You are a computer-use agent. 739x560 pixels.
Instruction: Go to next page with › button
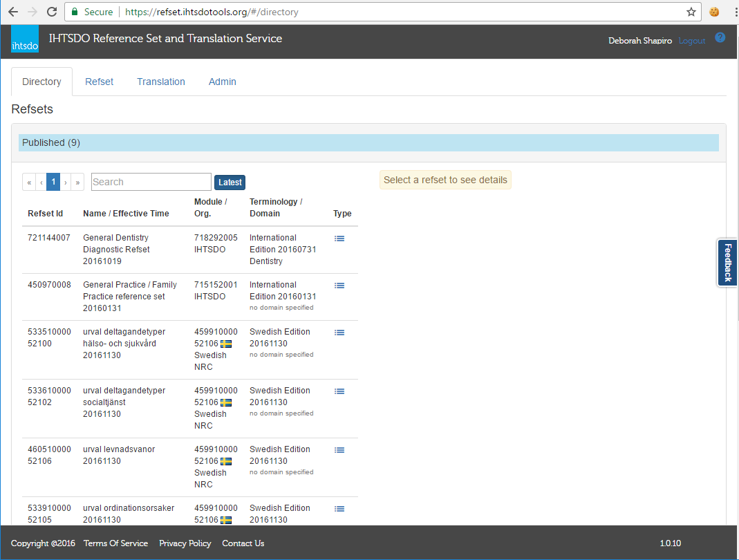pos(66,182)
